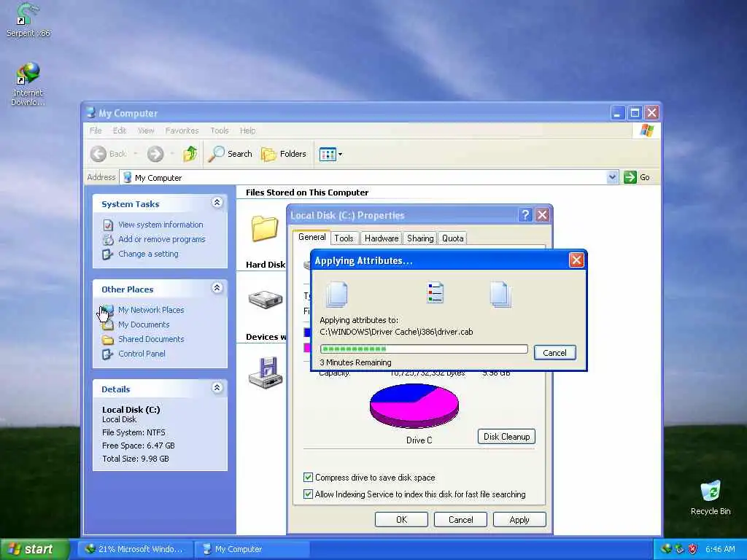Select the General tab
Viewport: 747px width, 560px height.
[x=311, y=237]
